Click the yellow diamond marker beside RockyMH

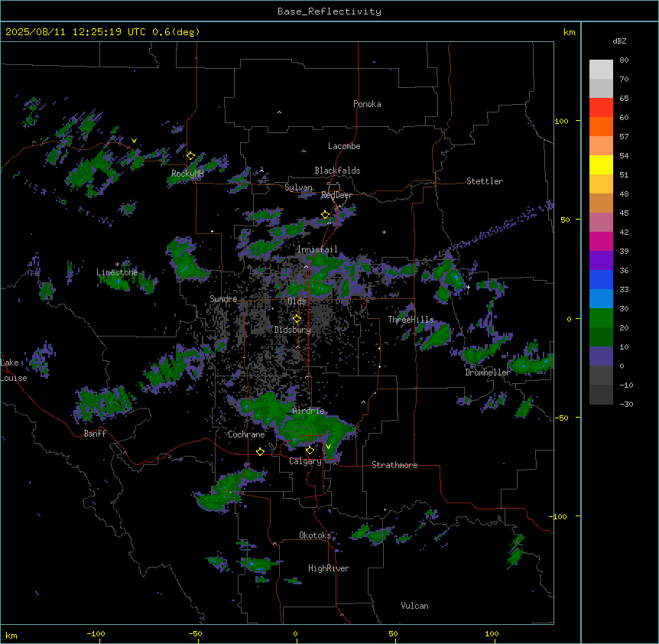click(x=191, y=156)
